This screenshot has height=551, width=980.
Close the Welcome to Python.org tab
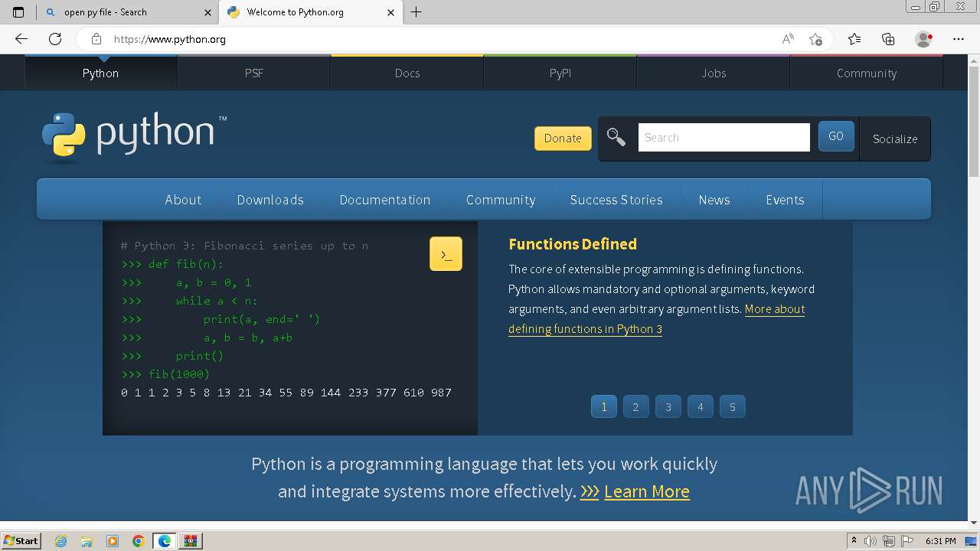coord(390,12)
